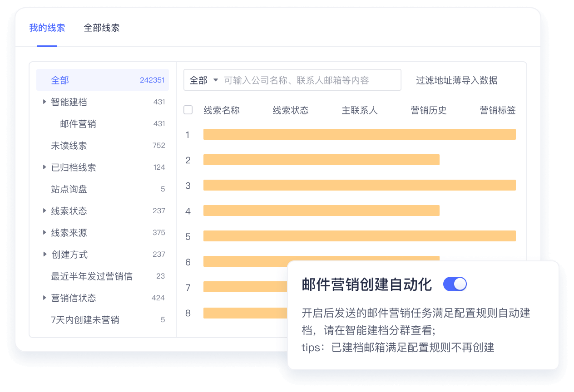The width and height of the screenshot is (574, 392).
Task: Disable the 邮件营销创建自动化 toggle
Action: 455,284
